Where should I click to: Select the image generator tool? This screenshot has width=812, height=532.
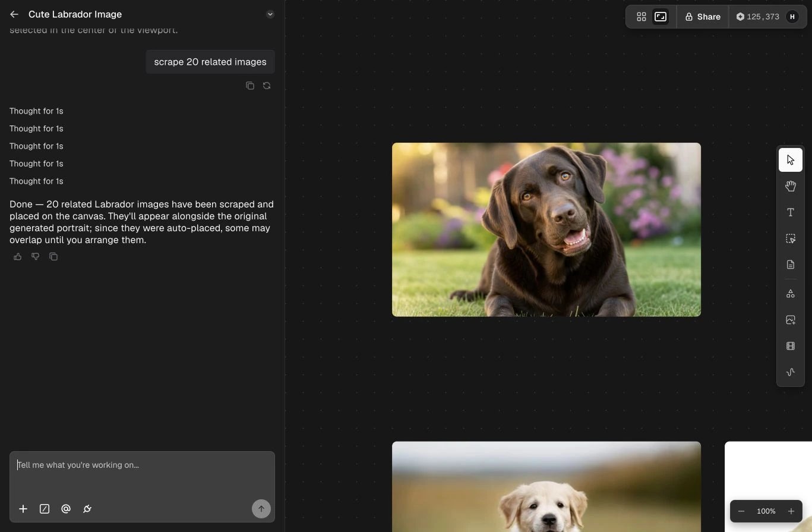tap(791, 320)
